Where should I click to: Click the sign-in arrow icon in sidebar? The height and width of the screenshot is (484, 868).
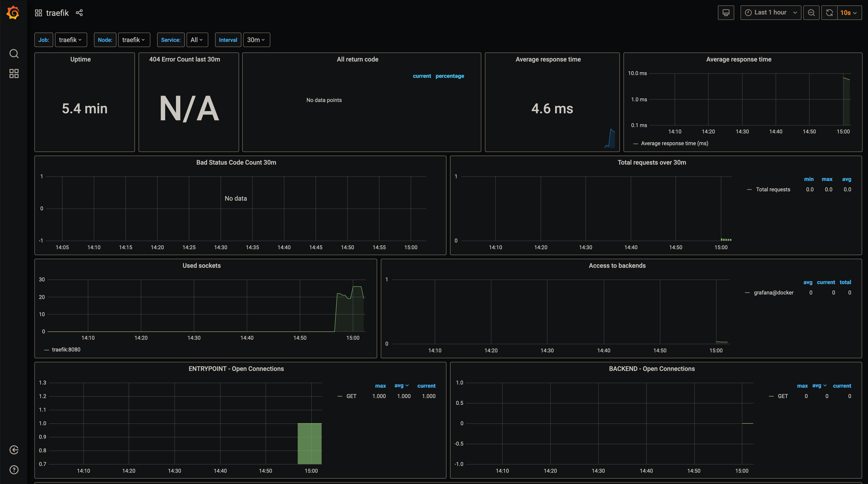click(14, 450)
